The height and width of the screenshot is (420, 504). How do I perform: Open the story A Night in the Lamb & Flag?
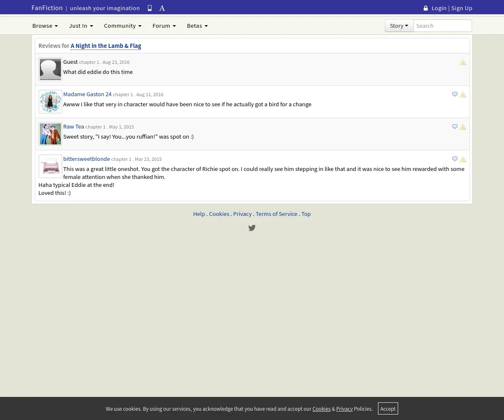tap(106, 46)
